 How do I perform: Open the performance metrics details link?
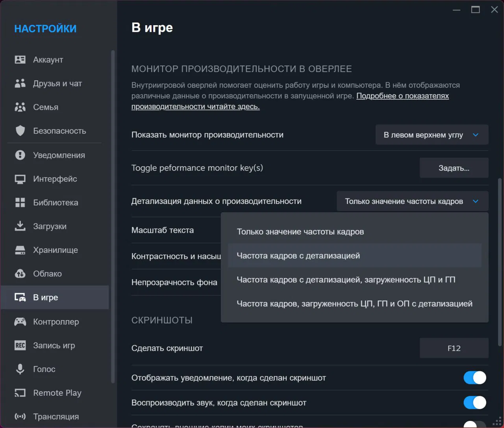pos(402,96)
